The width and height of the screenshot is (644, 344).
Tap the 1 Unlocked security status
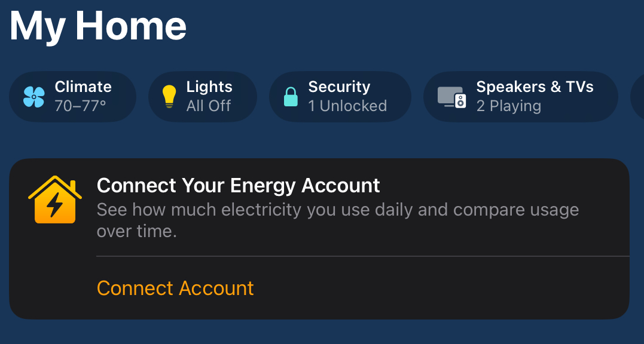pos(347,106)
